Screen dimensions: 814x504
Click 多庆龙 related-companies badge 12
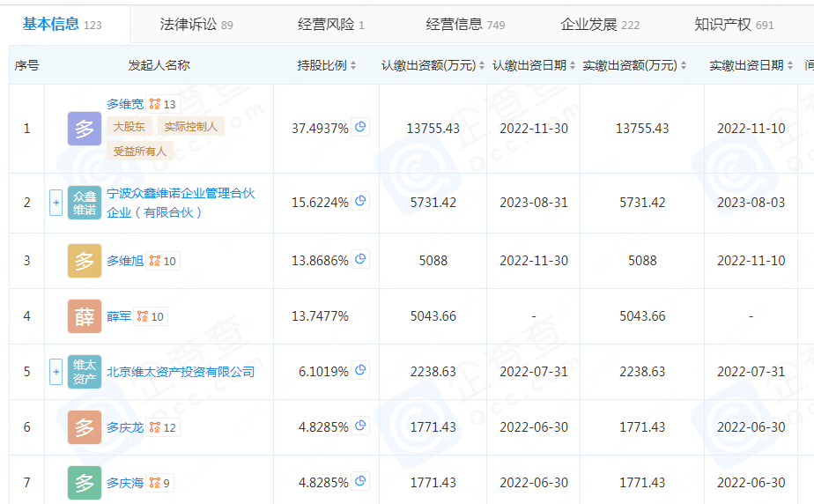tap(163, 427)
